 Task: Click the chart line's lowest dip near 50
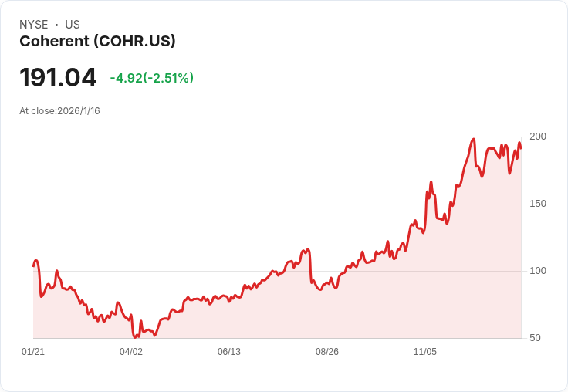pyautogui.click(x=135, y=336)
